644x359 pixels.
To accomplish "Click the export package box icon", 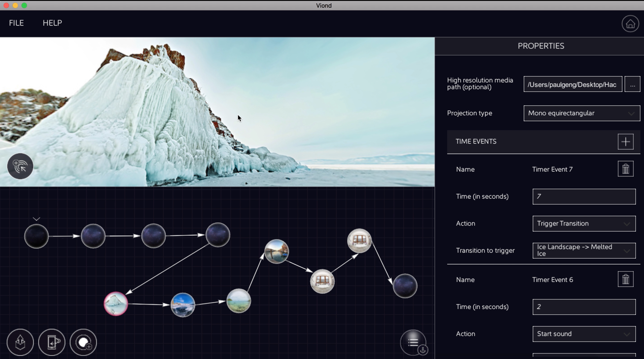I will coord(20,342).
